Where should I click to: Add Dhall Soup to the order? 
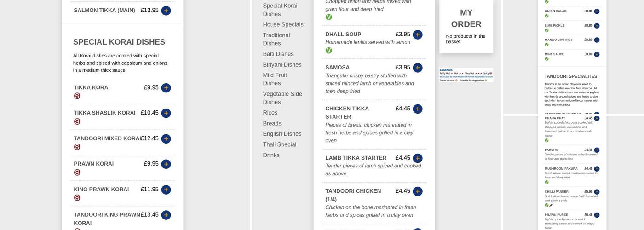click(418, 34)
